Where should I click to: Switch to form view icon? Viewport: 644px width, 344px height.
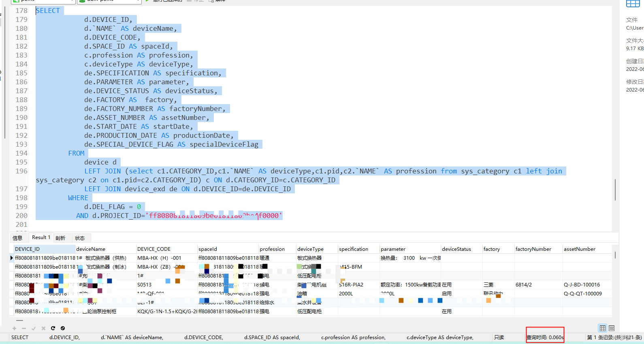pyautogui.click(x=612, y=328)
